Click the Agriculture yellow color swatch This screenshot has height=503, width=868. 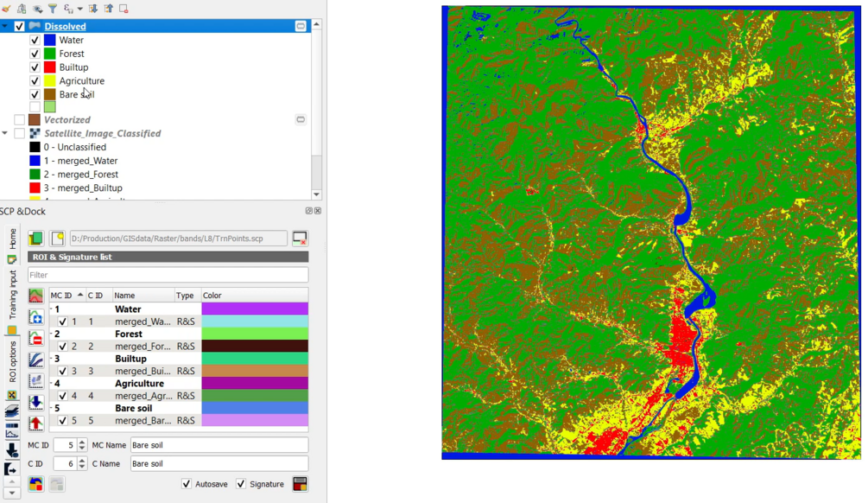[50, 81]
